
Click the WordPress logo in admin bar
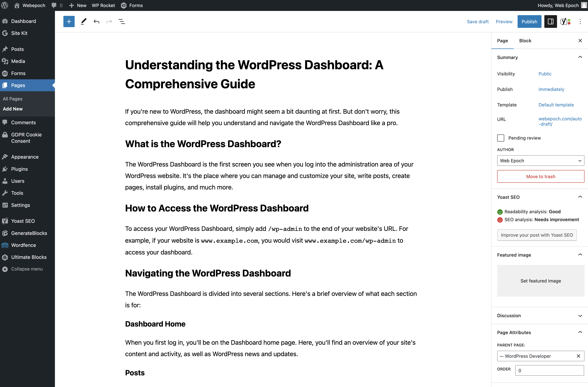[x=5, y=5]
